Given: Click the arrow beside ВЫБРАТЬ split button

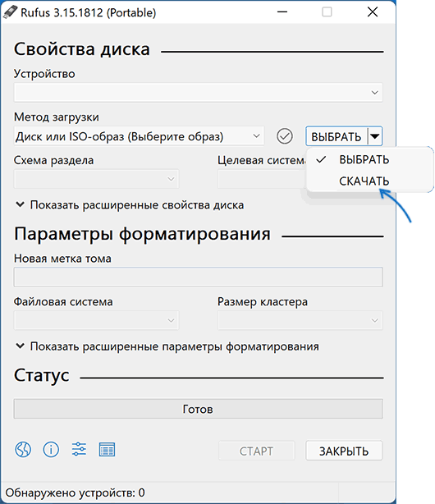Looking at the screenshot, I should point(375,136).
